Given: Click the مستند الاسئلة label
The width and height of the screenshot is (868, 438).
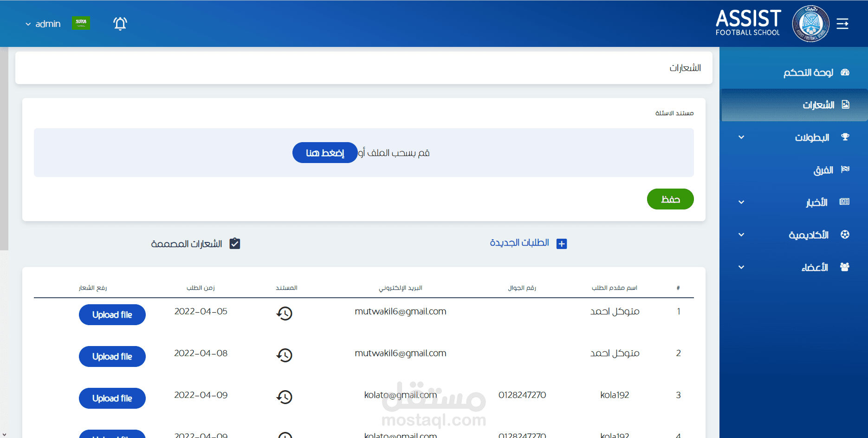Looking at the screenshot, I should [x=674, y=113].
